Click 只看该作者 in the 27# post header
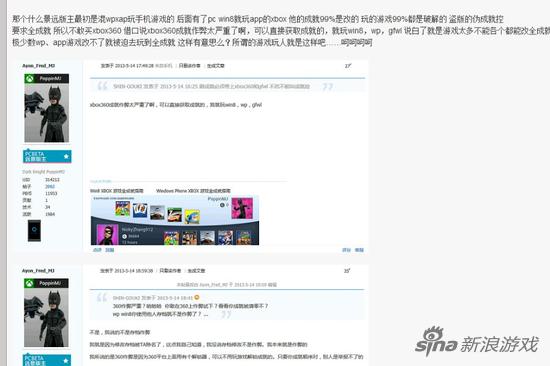The image size is (550, 366). pos(189,66)
